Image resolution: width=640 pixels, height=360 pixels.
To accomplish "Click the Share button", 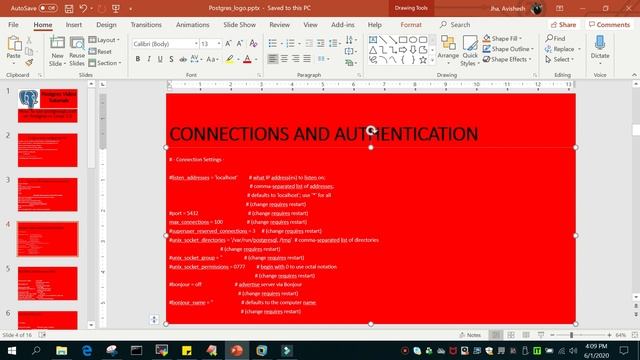I will pos(564,25).
